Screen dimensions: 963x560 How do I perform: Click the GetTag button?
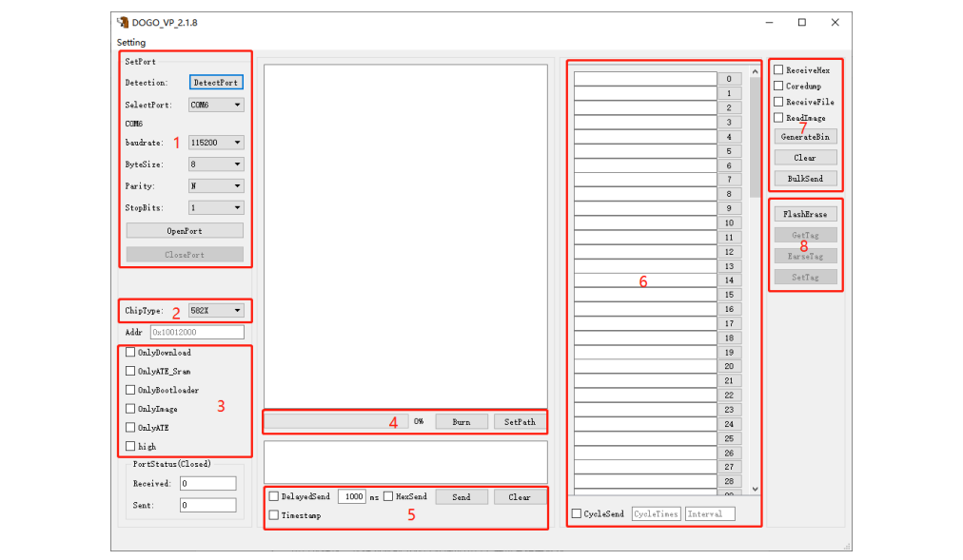pos(805,235)
